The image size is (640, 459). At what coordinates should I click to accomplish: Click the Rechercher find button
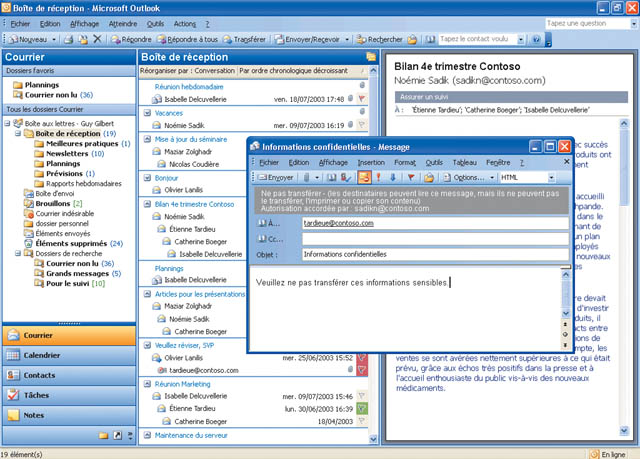coord(380,39)
